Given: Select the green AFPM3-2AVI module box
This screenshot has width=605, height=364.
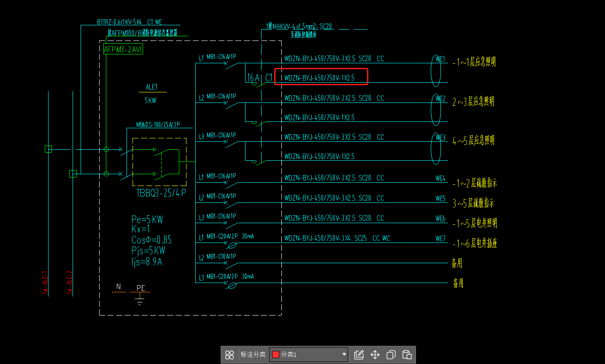Looking at the screenshot, I should click(x=123, y=49).
